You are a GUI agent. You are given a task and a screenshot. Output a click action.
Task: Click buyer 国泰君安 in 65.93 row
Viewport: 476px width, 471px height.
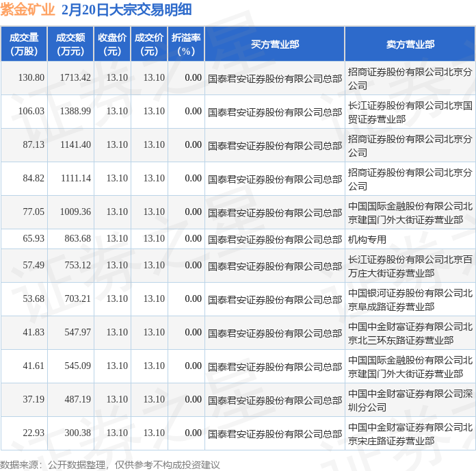coord(275,240)
